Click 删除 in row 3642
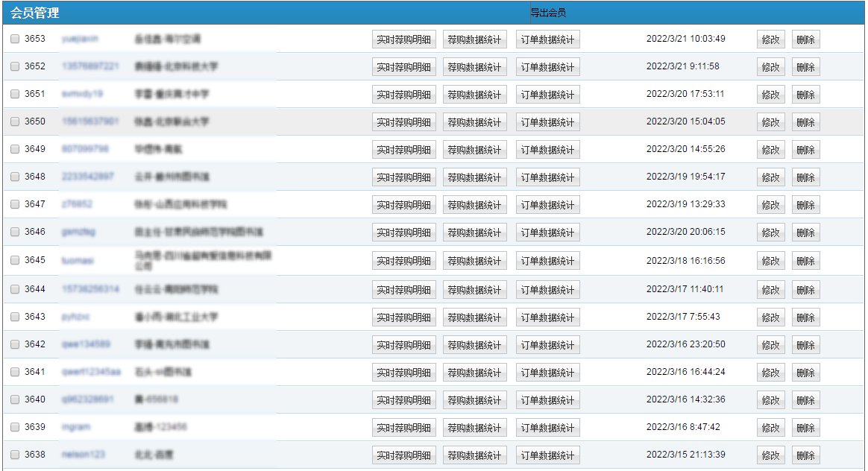 click(805, 345)
